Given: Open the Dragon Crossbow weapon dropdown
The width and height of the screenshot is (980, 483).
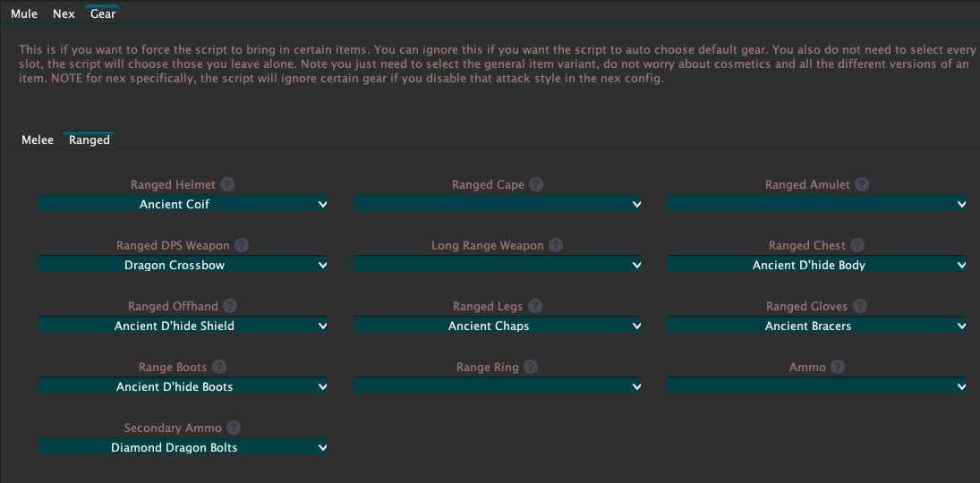Looking at the screenshot, I should point(183,265).
